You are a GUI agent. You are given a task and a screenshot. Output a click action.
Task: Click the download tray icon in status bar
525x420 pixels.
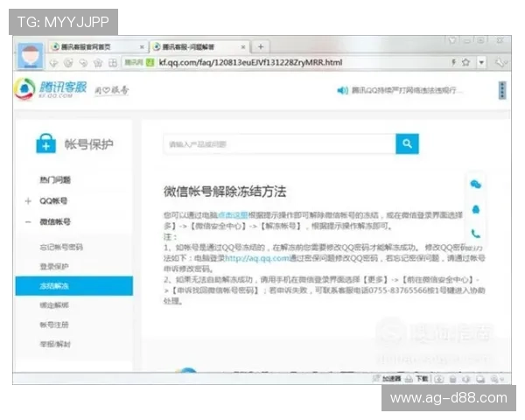coord(439,379)
